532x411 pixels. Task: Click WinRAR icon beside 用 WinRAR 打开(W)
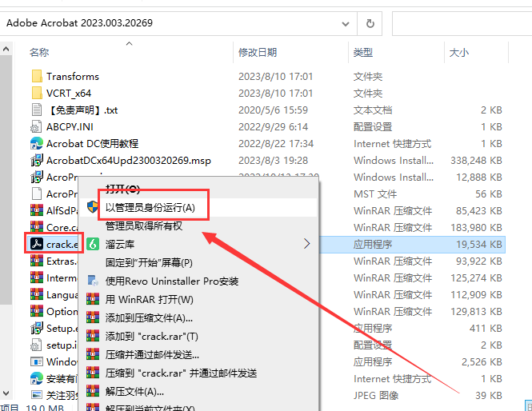point(93,299)
